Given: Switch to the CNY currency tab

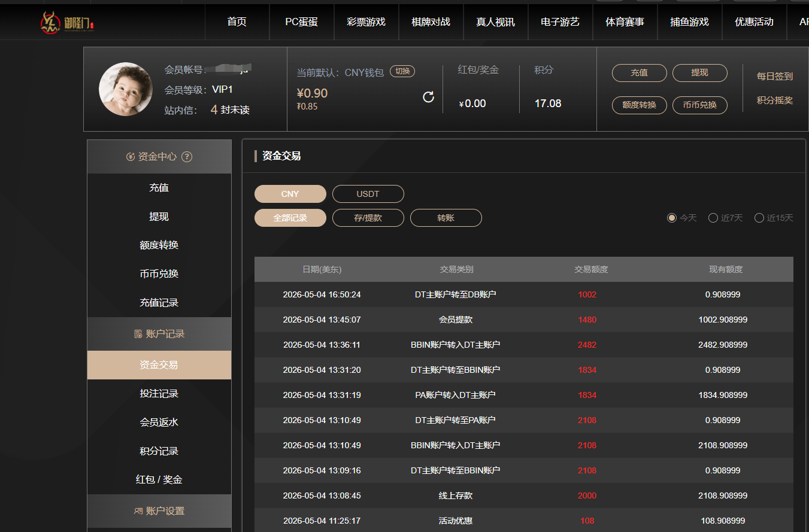Looking at the screenshot, I should [x=290, y=194].
